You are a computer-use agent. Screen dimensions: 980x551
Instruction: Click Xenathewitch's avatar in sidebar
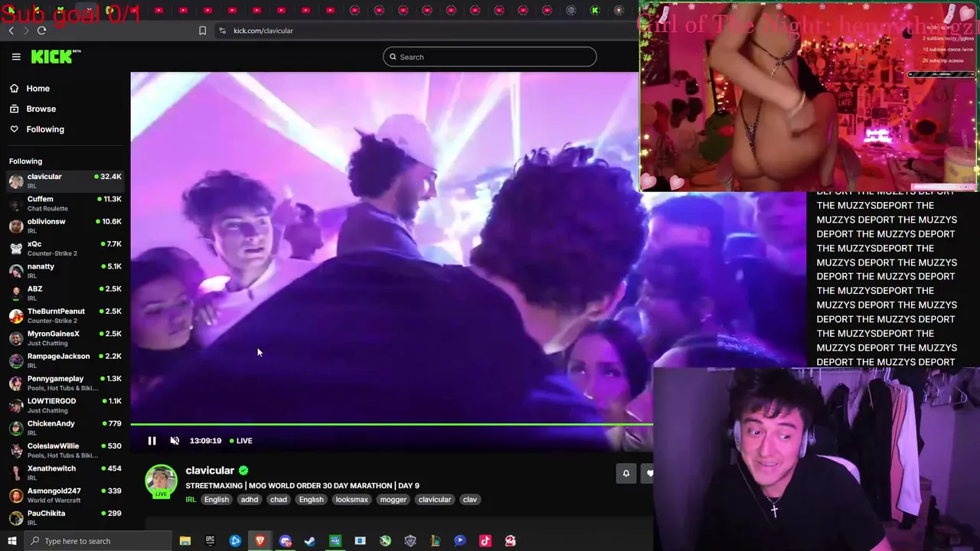tap(16, 473)
